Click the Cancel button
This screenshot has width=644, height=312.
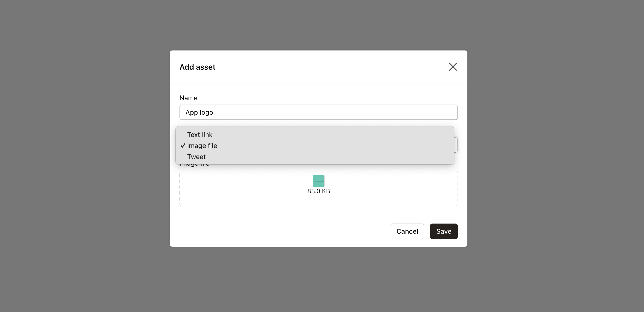(x=407, y=231)
